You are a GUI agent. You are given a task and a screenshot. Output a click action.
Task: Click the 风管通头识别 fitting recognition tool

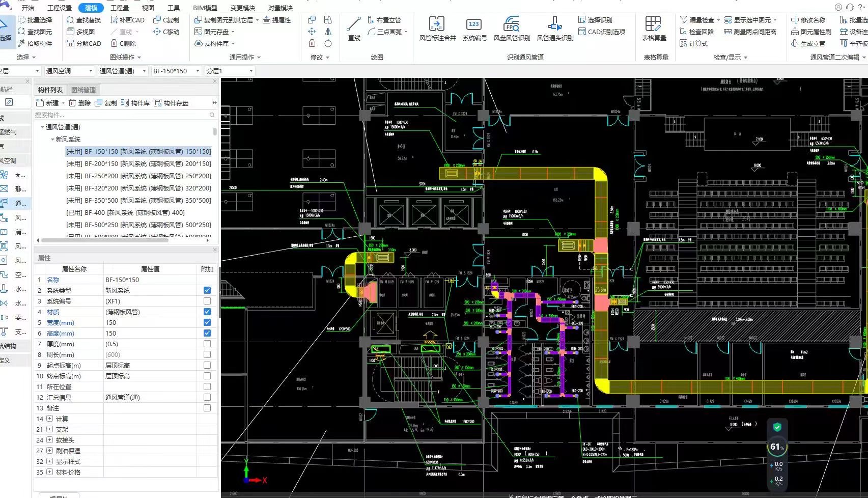pos(555,29)
